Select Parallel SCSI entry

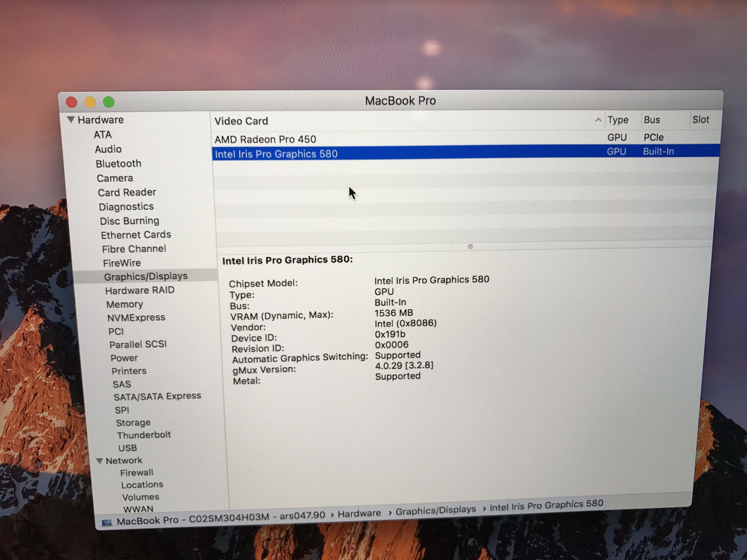(x=138, y=344)
